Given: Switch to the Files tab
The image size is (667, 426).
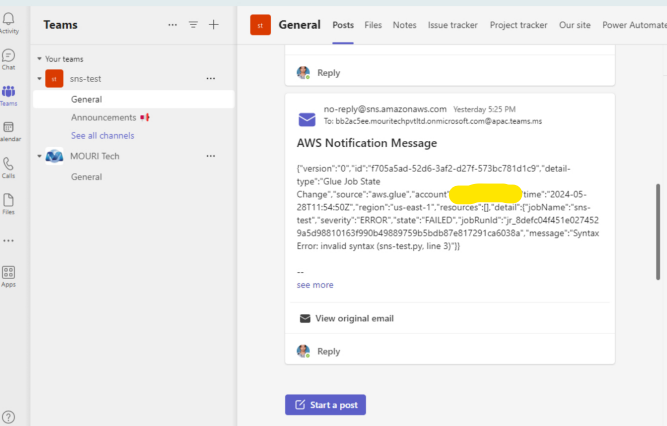Looking at the screenshot, I should coord(373,25).
